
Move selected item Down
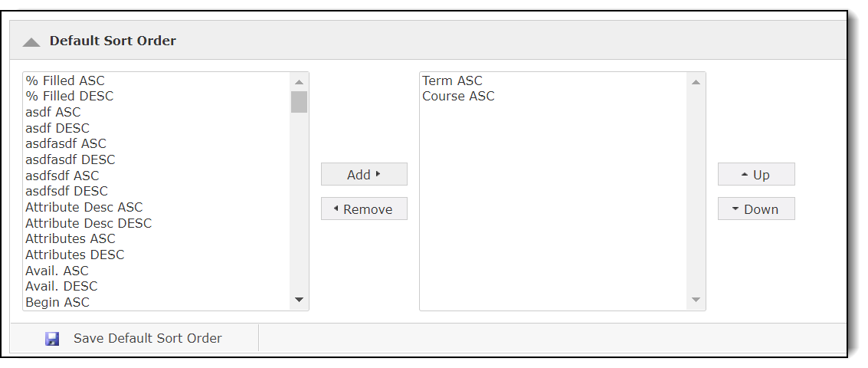pos(756,209)
